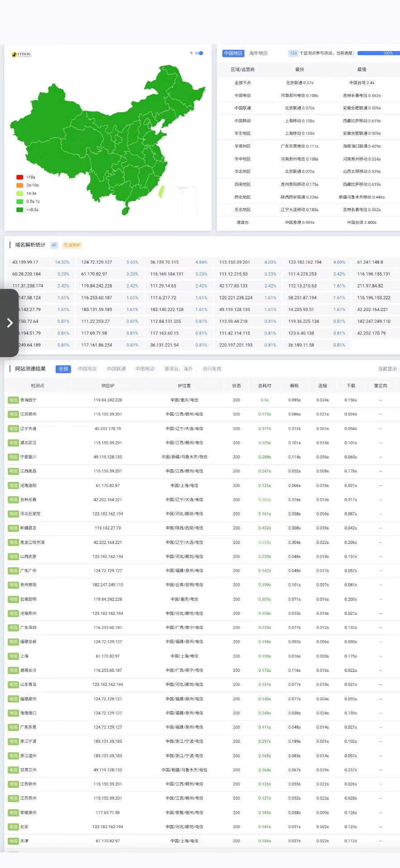This screenshot has height=868, width=400.
Task: Expand the side panel with the chevron arrow
Action: click(10, 323)
